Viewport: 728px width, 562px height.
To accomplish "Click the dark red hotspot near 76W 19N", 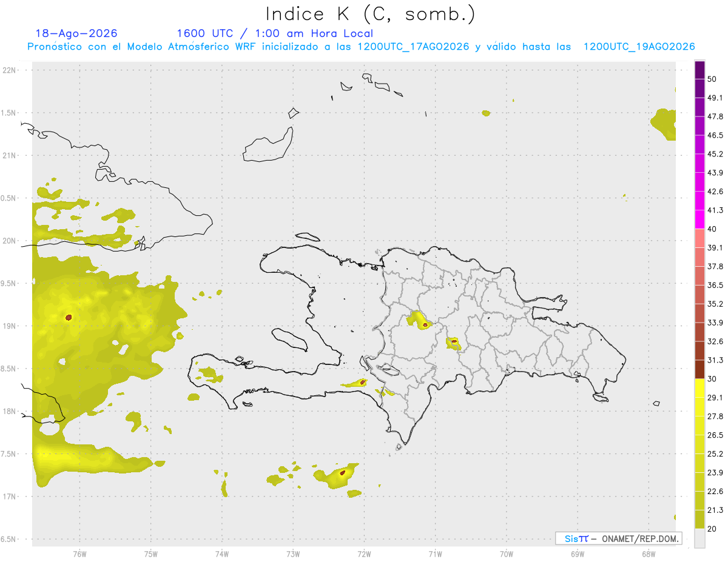I will [x=69, y=317].
